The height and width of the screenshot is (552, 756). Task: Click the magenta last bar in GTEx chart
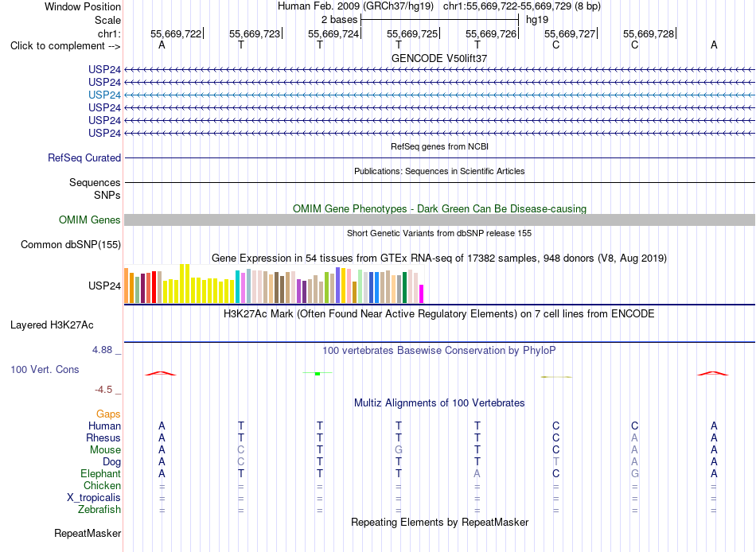(x=421, y=293)
